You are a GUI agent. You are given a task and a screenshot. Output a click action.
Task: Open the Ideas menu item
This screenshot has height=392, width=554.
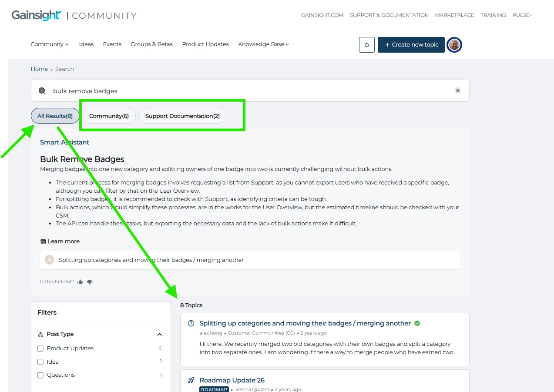click(x=86, y=44)
